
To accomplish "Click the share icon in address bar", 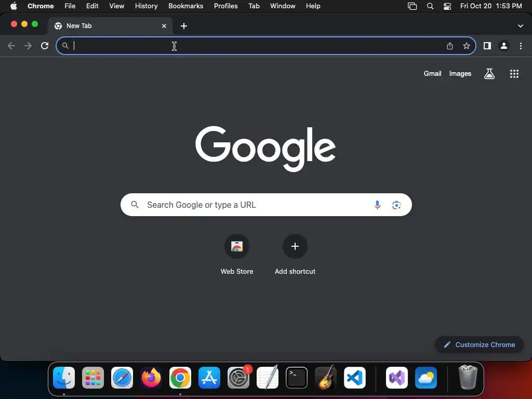I will tap(450, 46).
